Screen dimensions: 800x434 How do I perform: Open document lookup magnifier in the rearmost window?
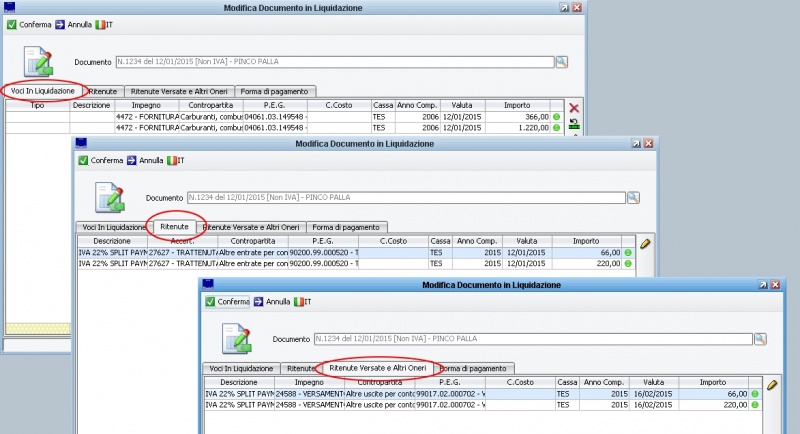561,62
